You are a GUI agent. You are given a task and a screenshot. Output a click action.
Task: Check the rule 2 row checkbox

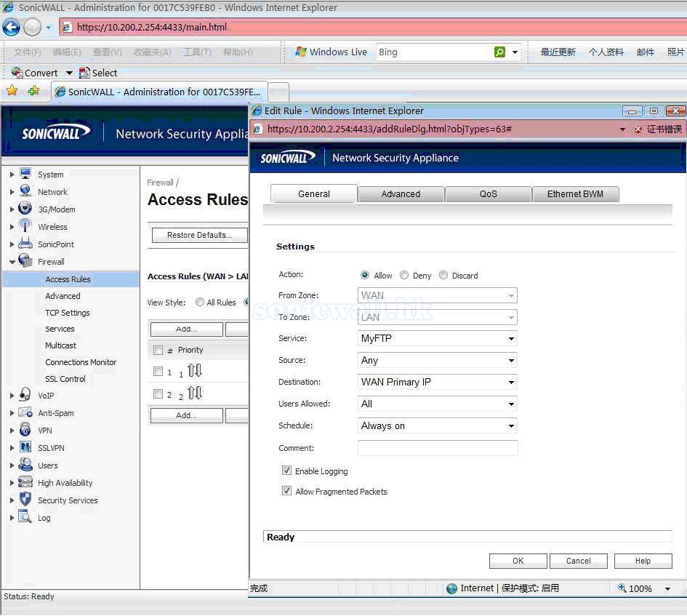(158, 393)
